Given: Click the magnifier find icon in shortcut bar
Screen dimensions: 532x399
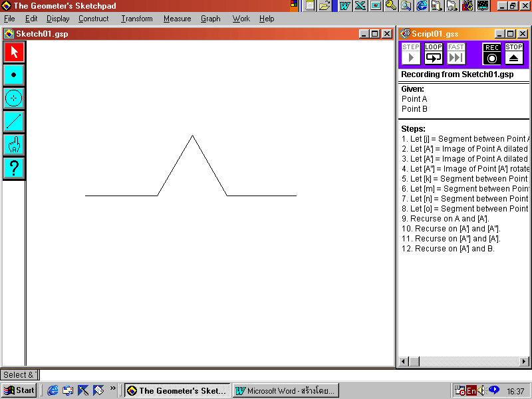Looking at the screenshot, I should click(406, 5).
